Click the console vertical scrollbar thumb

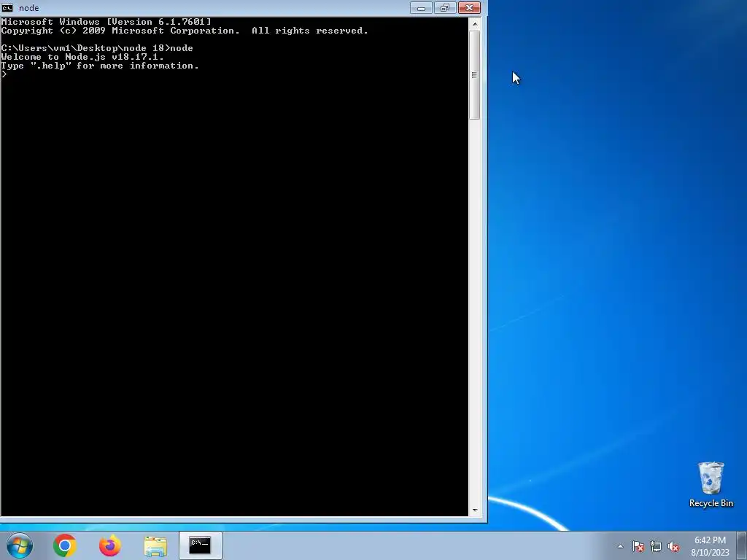point(474,75)
